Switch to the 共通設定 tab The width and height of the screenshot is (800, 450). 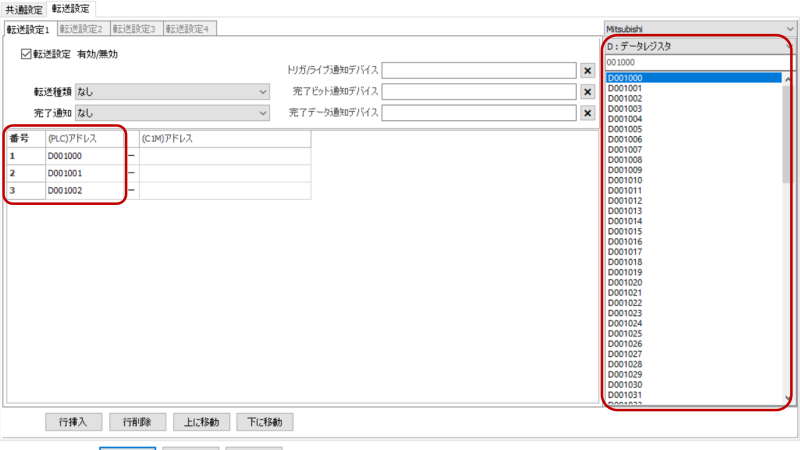(24, 9)
